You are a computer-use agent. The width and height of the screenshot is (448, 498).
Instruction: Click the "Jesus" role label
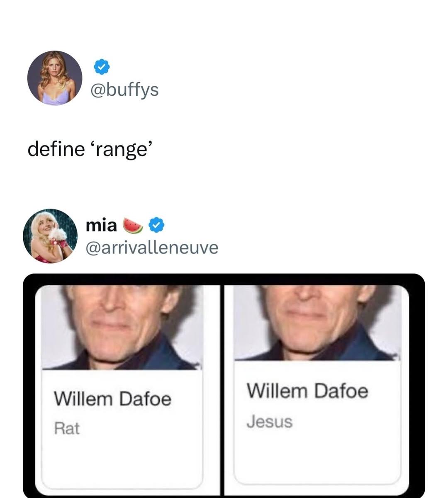[270, 422]
